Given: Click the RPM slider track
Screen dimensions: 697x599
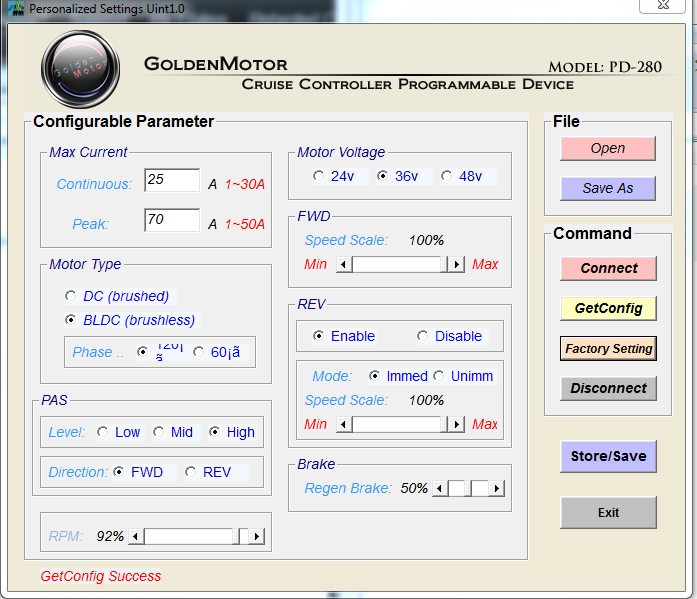Looking at the screenshot, I should pos(190,537).
